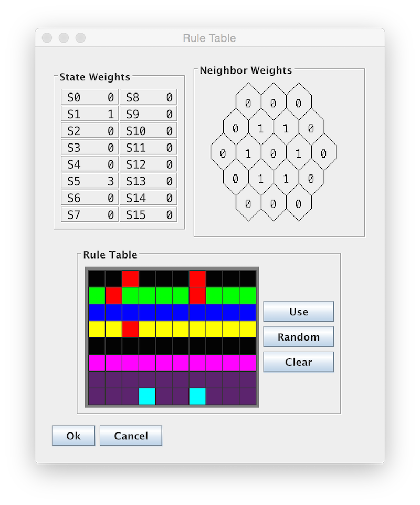Select the rightmost hexagon of the middle row
420x505 pixels.
point(324,152)
